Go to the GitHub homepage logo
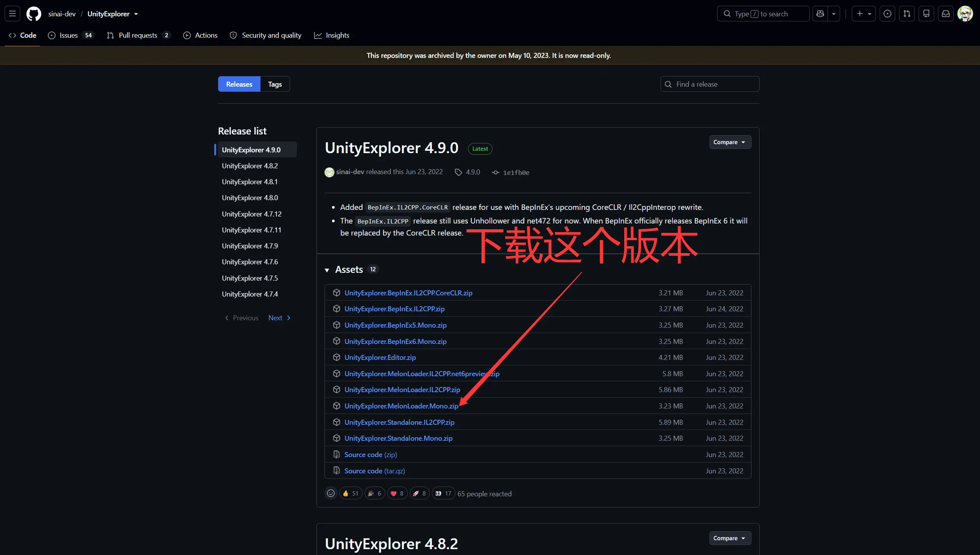Image resolution: width=980 pixels, height=555 pixels. 33,14
